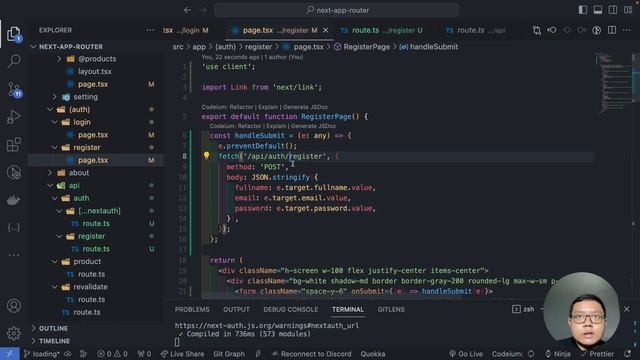640x360 pixels.
Task: Click the Ninja status bar entry
Action: [x=558, y=354]
